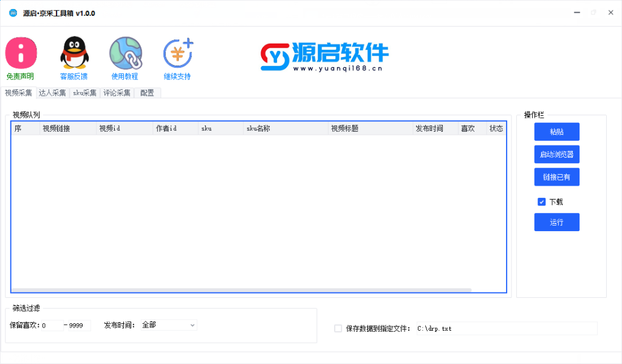Click the 运行 button
This screenshot has height=364, width=622.
click(x=556, y=222)
